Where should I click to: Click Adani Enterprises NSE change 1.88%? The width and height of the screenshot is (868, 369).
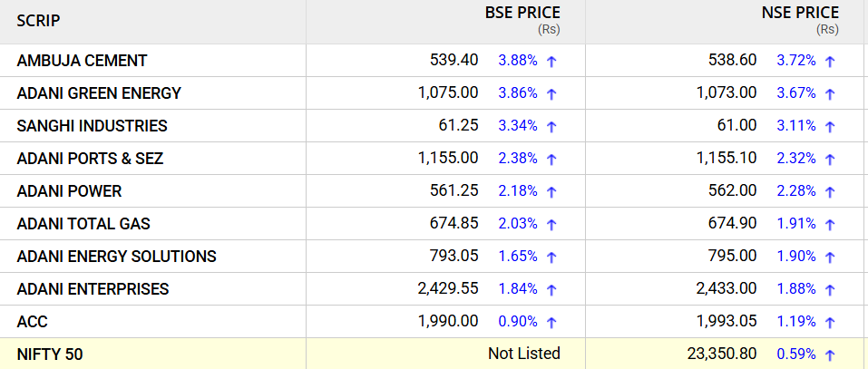tap(796, 289)
